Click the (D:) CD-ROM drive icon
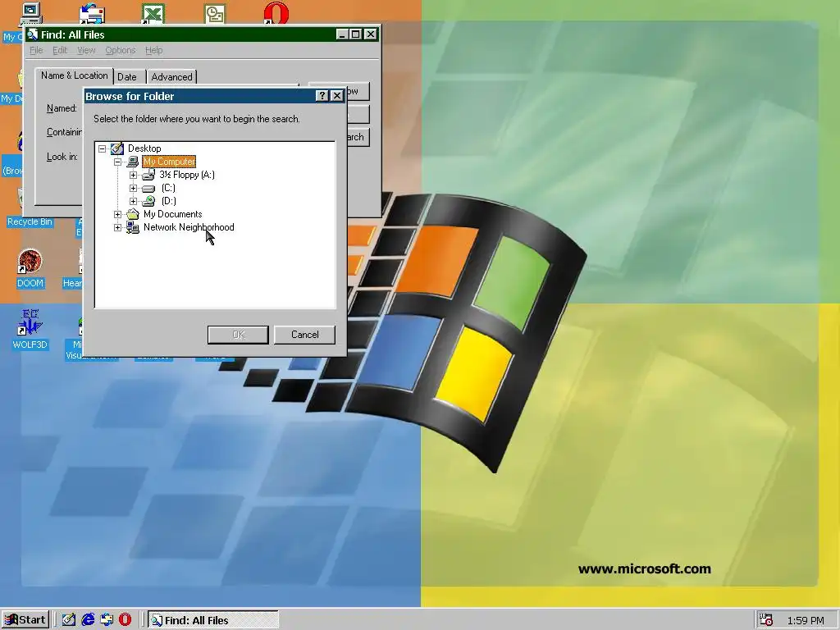 [x=148, y=201]
